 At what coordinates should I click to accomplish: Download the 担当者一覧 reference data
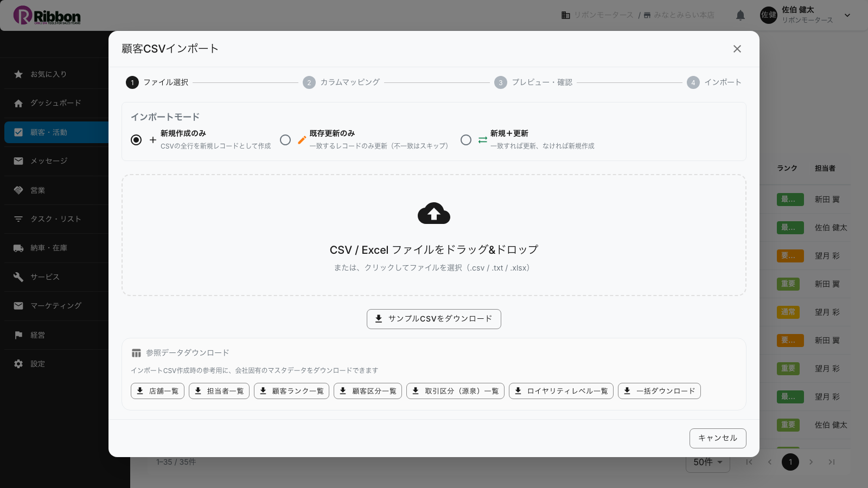click(219, 391)
